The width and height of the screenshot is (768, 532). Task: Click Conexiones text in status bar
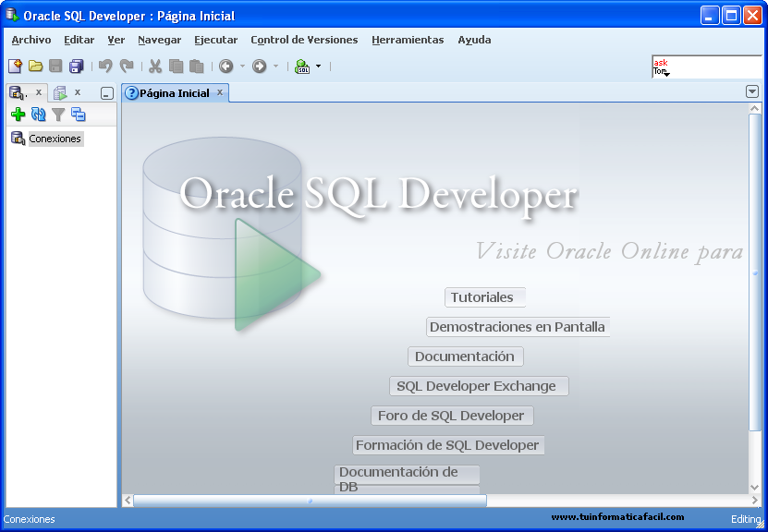click(30, 519)
